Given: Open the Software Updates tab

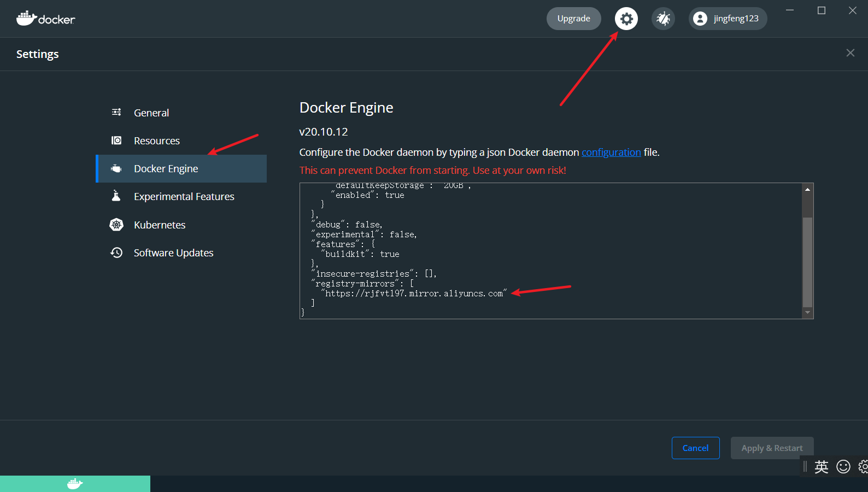Looking at the screenshot, I should (181, 253).
